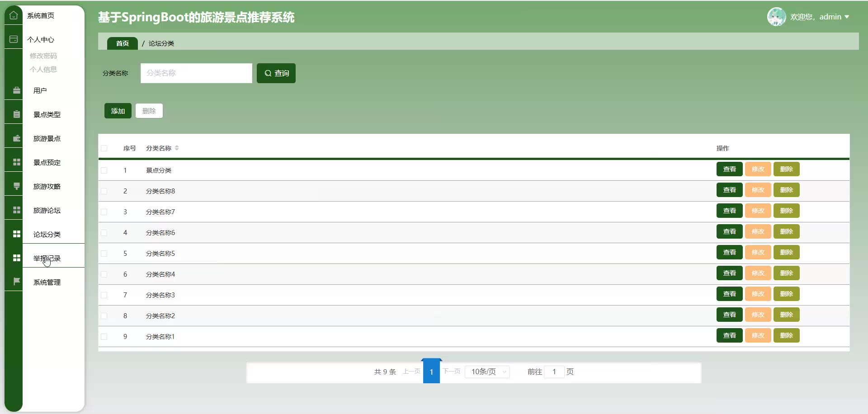
Task: Click 查看 for the 分类名称2 row
Action: click(730, 315)
